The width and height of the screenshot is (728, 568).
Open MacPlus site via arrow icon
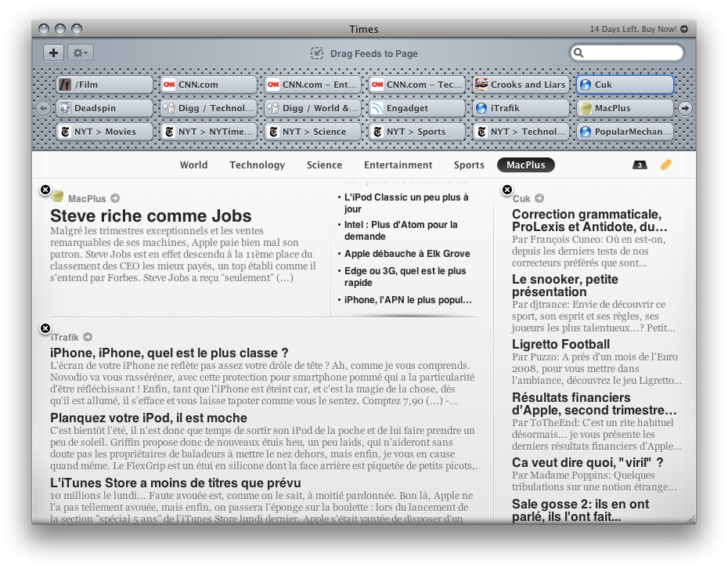tap(115, 198)
